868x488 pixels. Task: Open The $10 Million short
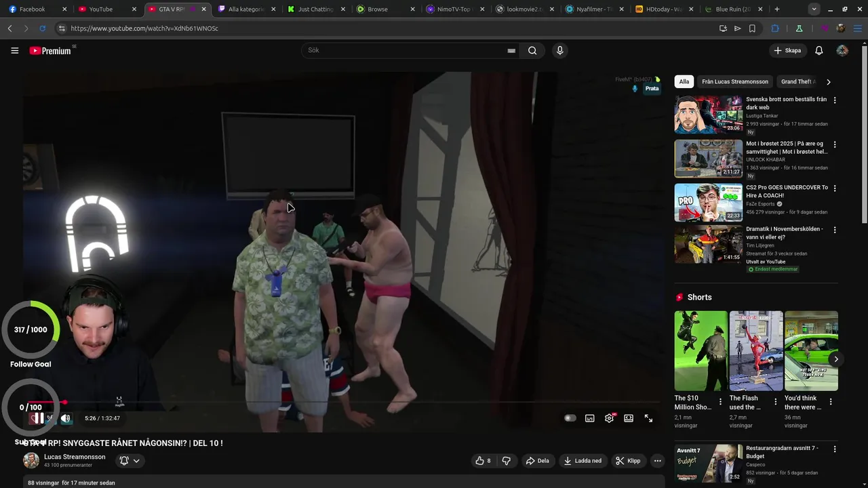tap(701, 350)
